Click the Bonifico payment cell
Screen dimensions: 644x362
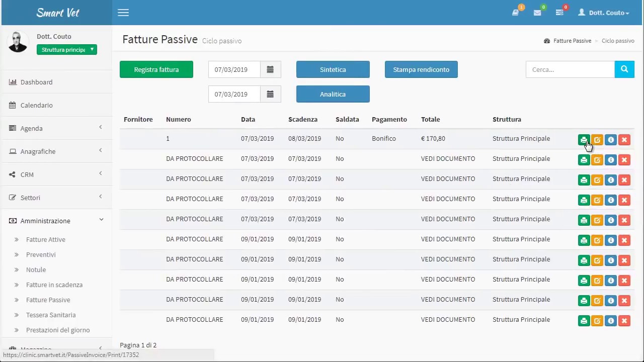pyautogui.click(x=384, y=138)
